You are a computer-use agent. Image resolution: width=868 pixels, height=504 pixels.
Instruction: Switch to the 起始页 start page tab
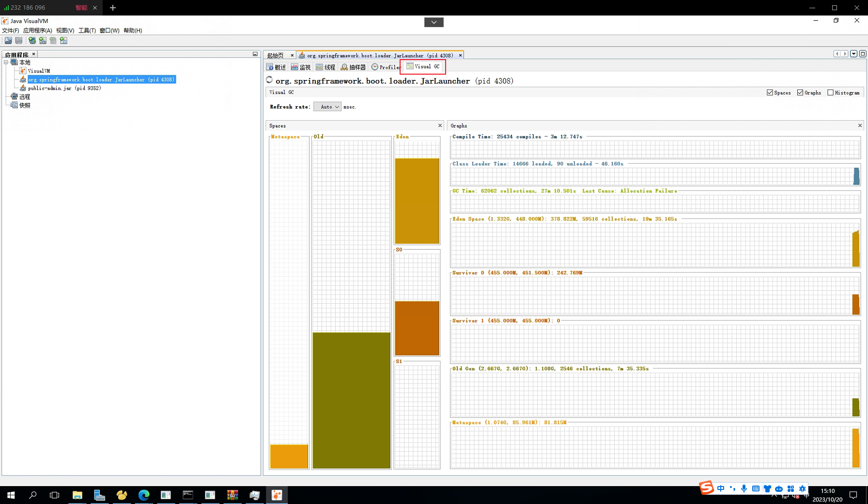(x=276, y=55)
